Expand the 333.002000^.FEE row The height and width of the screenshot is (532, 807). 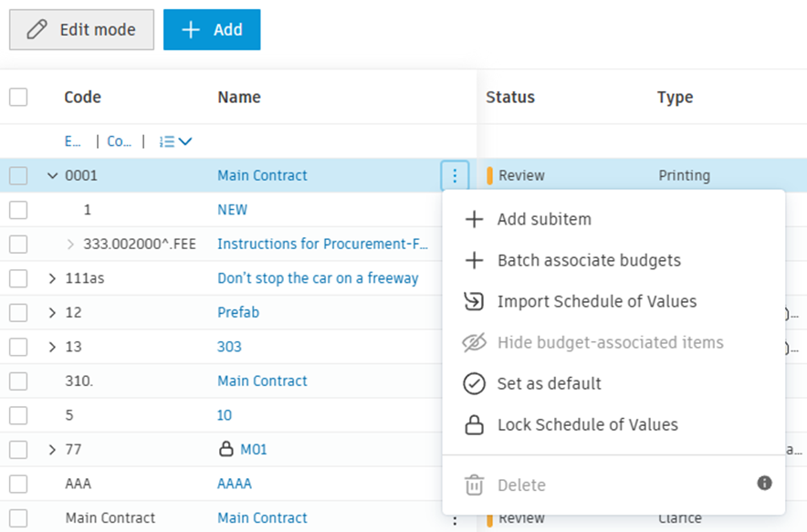pos(70,244)
